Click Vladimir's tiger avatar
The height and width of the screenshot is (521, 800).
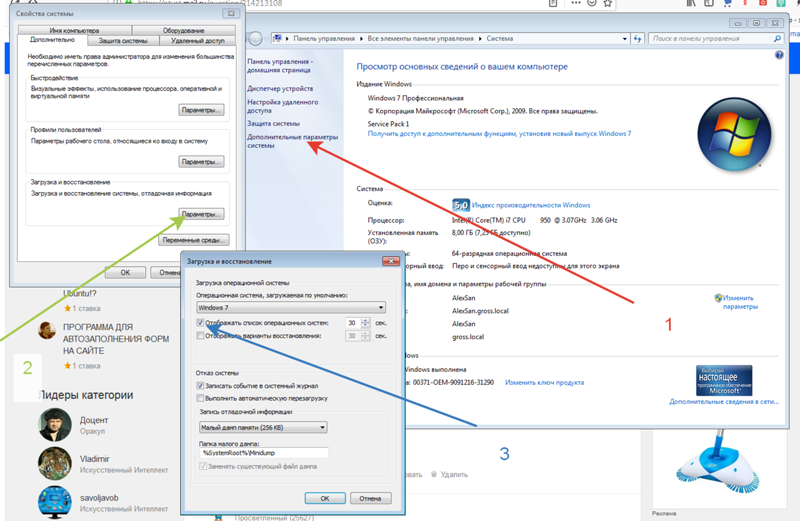coord(55,463)
